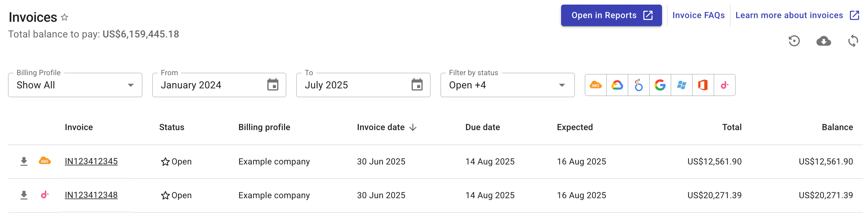Open the history icon near the top right
This screenshot has height=216, width=868.
tap(795, 41)
